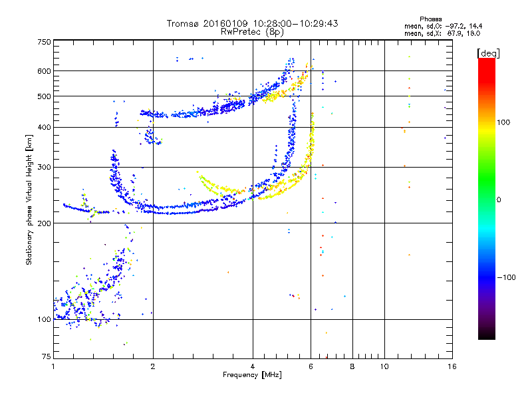Click the rainbow phase colorbar
The width and height of the screenshot is (532, 399).
[487, 198]
